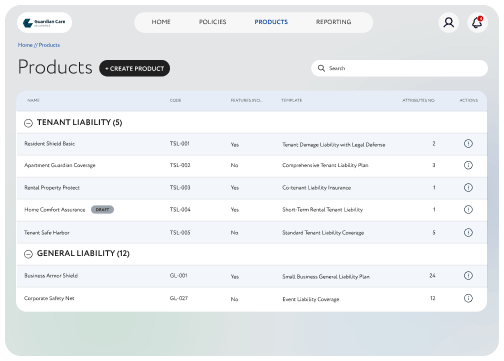Click Comprehensive Tenant Liability Plan template
Viewport: 504px width, 361px height.
tap(325, 165)
